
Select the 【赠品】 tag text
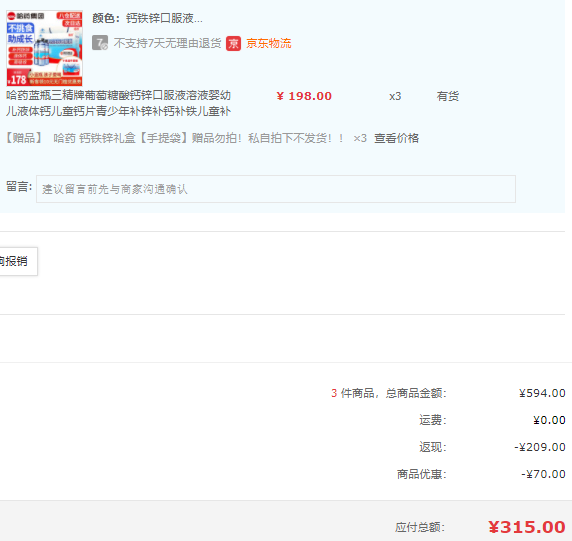coord(24,138)
